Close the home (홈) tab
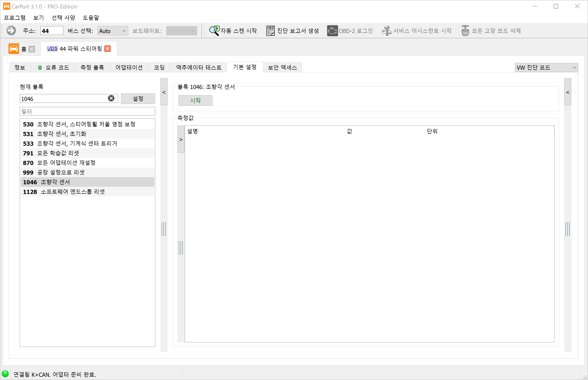588x380 pixels. (x=32, y=49)
